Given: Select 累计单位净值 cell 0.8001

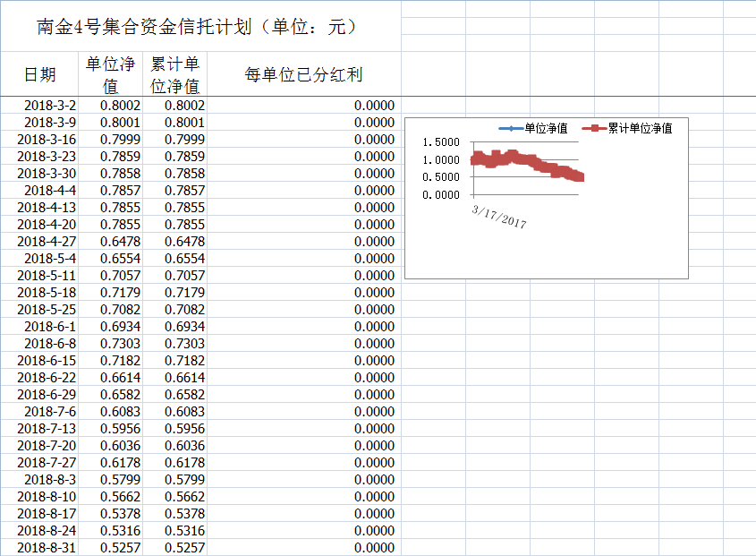Looking at the screenshot, I should coord(175,122).
